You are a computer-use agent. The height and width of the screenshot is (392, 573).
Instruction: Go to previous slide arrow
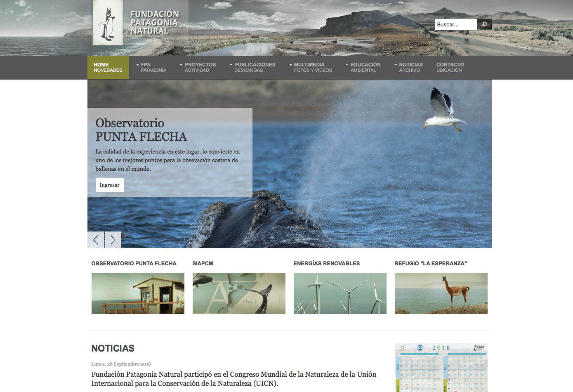[x=96, y=240]
